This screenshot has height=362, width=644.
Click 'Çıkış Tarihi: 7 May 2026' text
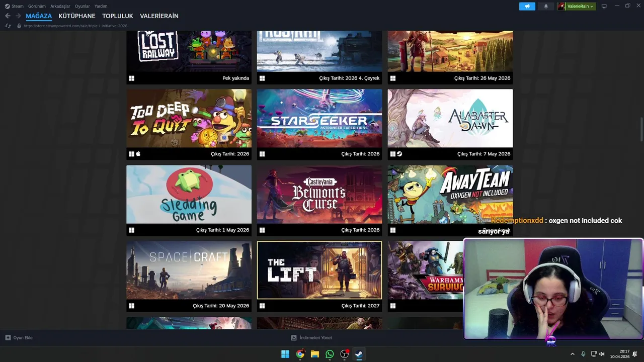pyautogui.click(x=484, y=154)
